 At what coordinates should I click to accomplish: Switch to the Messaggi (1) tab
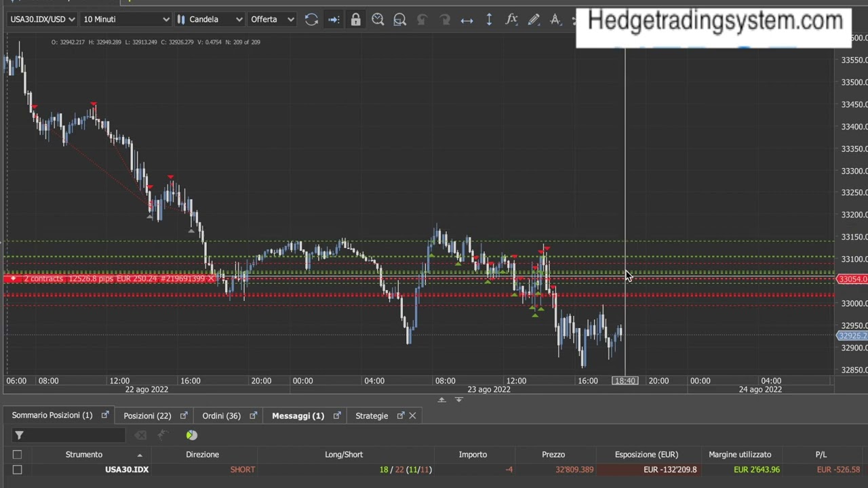pos(298,415)
